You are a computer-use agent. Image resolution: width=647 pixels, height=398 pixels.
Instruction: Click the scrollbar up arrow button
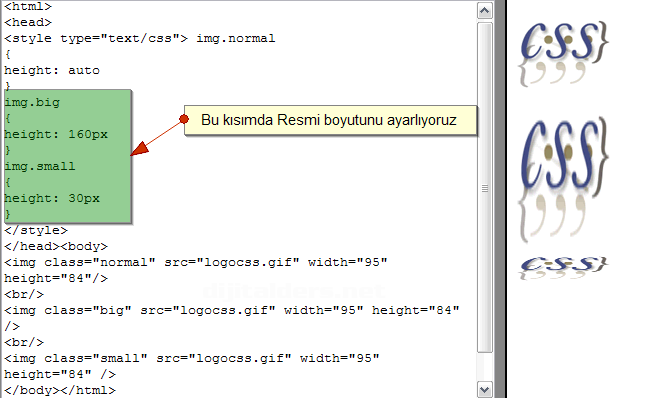click(x=484, y=11)
